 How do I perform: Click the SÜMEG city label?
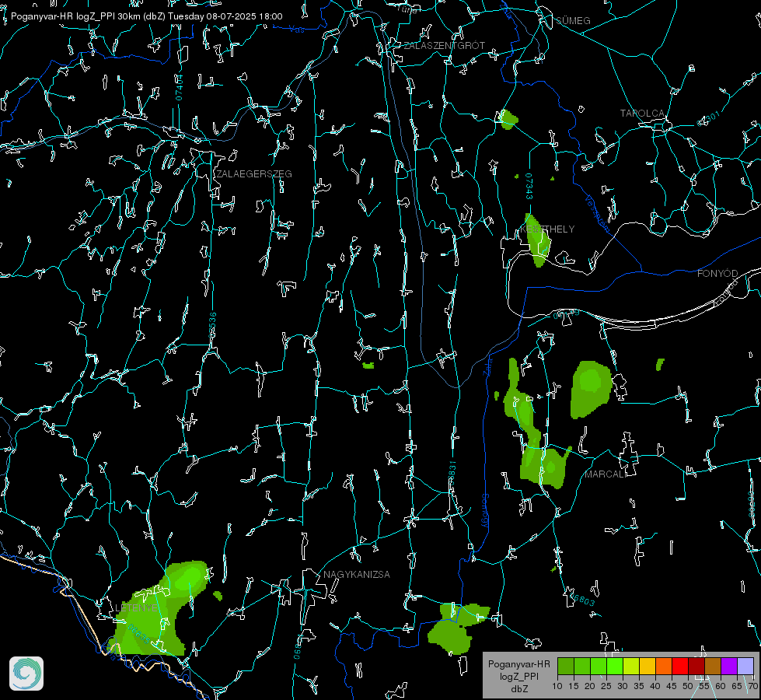(x=573, y=20)
